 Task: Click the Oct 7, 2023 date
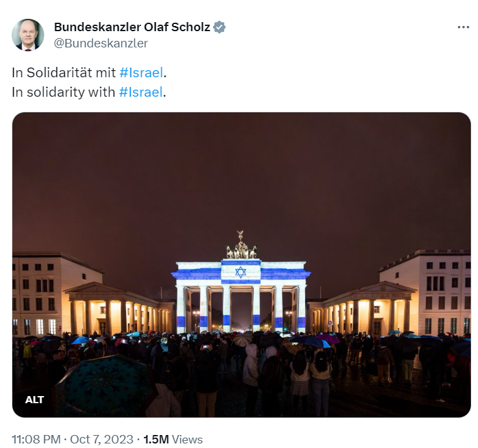(x=101, y=440)
